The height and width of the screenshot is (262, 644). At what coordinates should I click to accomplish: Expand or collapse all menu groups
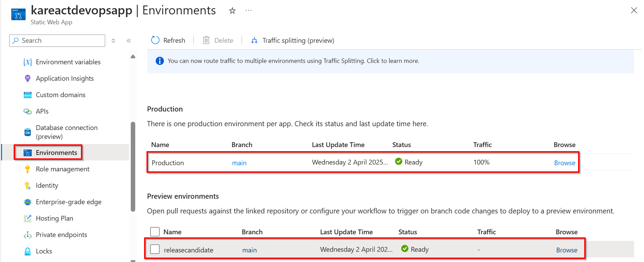click(113, 41)
